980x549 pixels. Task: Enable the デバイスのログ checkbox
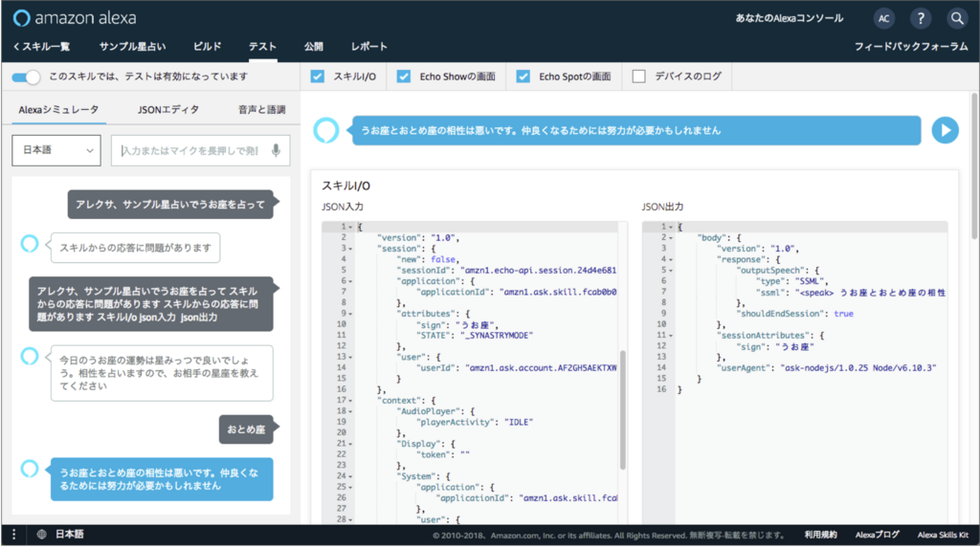coord(638,77)
